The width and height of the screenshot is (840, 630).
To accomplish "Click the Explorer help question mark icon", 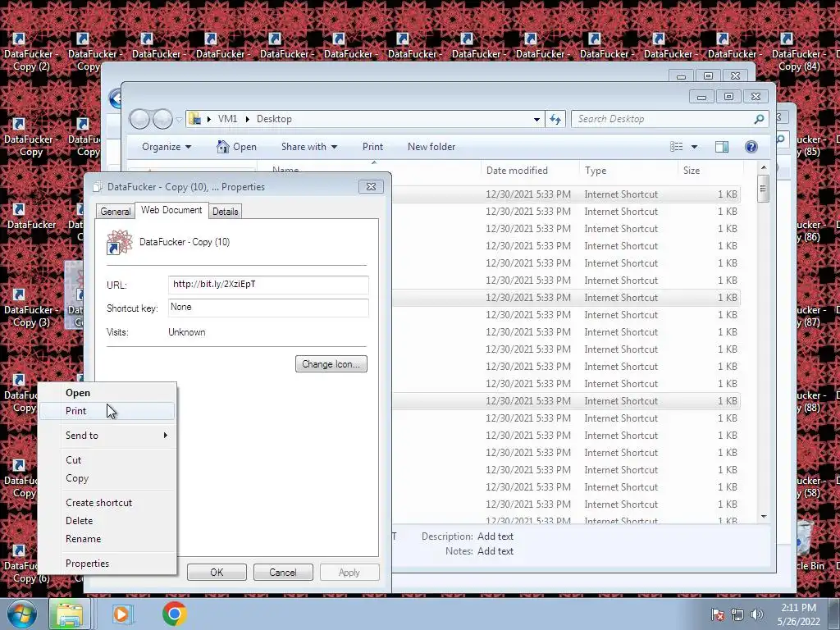I will click(x=751, y=147).
